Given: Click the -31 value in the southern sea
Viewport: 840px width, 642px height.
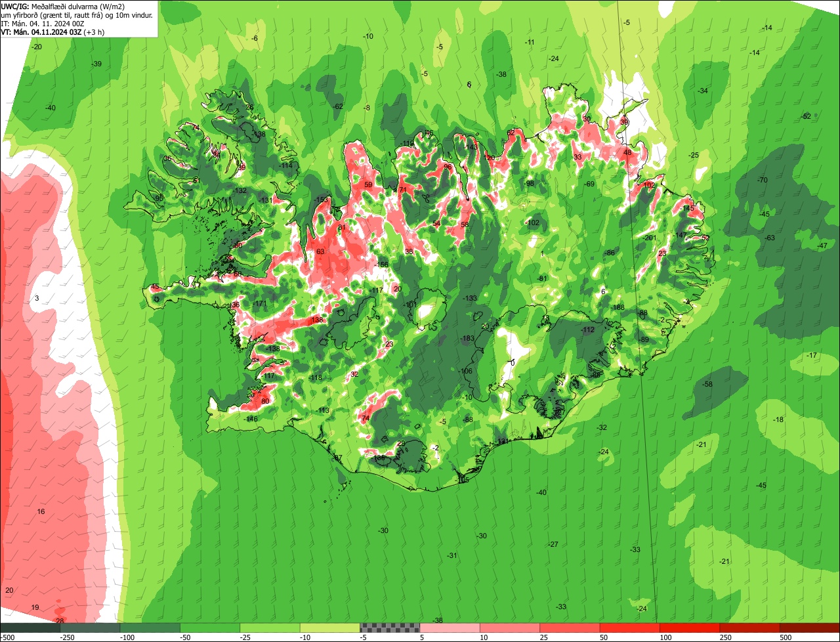Looking at the screenshot, I should pos(452,555).
